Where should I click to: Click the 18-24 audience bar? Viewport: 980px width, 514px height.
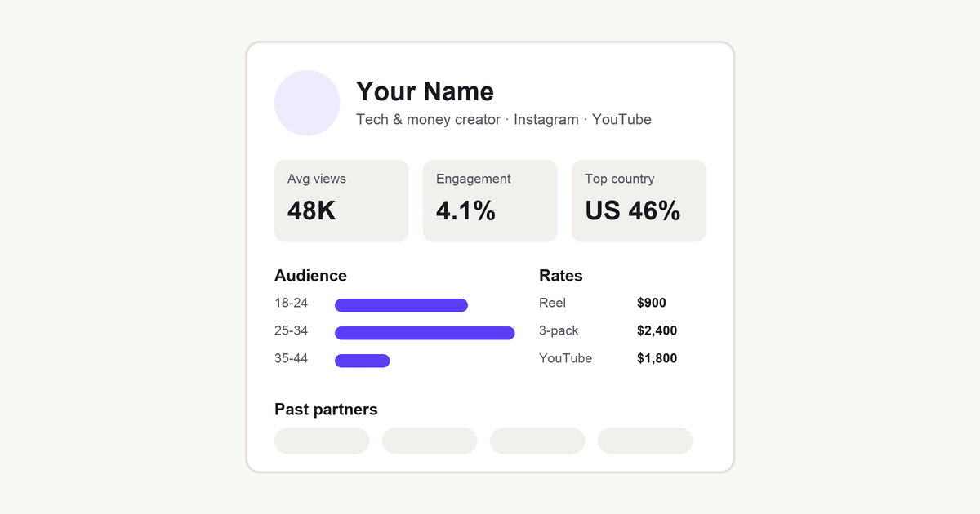[401, 305]
